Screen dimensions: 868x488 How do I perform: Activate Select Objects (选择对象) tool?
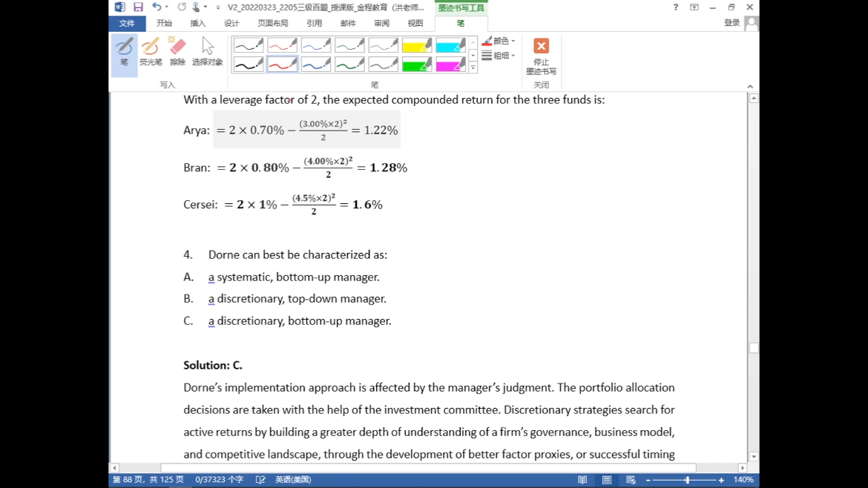(x=207, y=53)
